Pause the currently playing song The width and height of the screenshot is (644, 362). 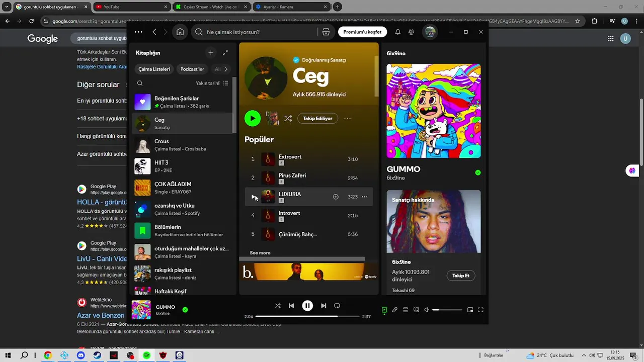pos(307,306)
